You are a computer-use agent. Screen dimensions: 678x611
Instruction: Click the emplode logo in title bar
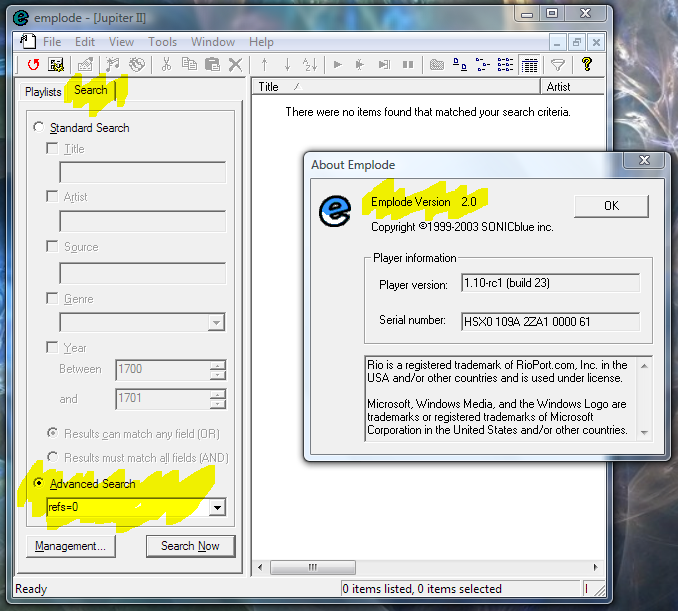pos(21,18)
